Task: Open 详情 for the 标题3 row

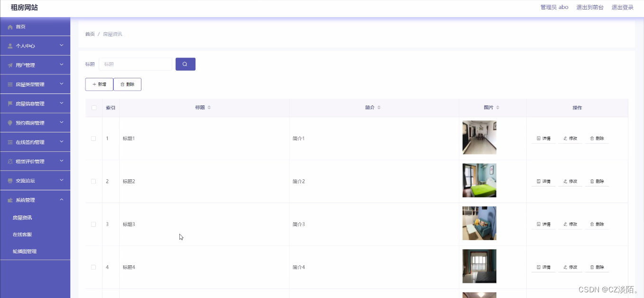Action: (543, 224)
